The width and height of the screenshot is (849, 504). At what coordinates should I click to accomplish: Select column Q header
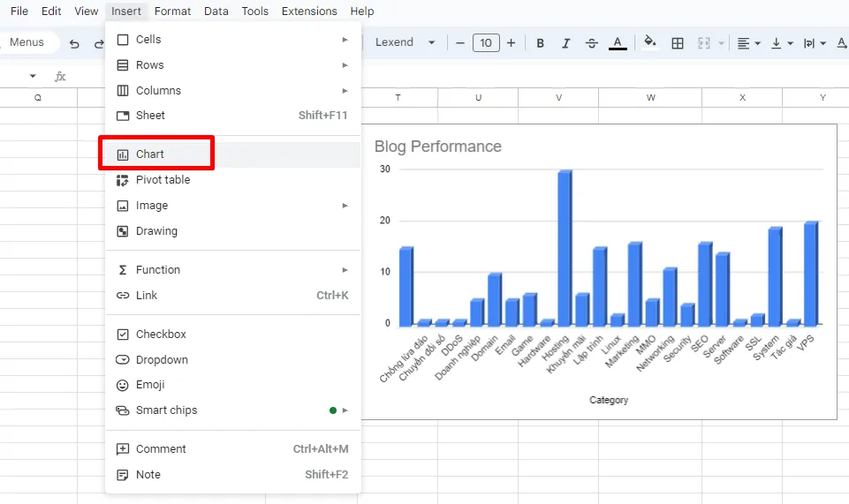(38, 98)
